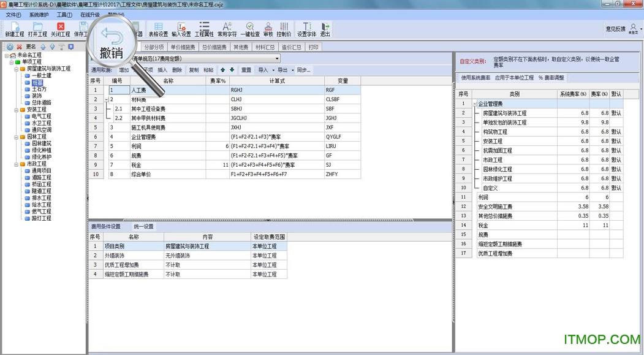Expand the 导出 export dropdown arrow
Screen dimensions: 644x355
click(292, 70)
